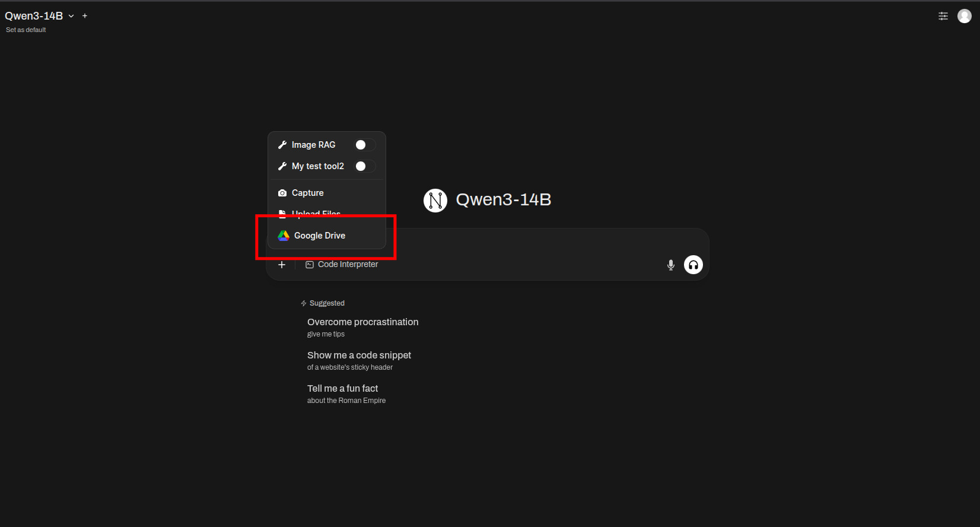Image resolution: width=980 pixels, height=527 pixels.
Task: Click the Set as default link
Action: coord(26,30)
